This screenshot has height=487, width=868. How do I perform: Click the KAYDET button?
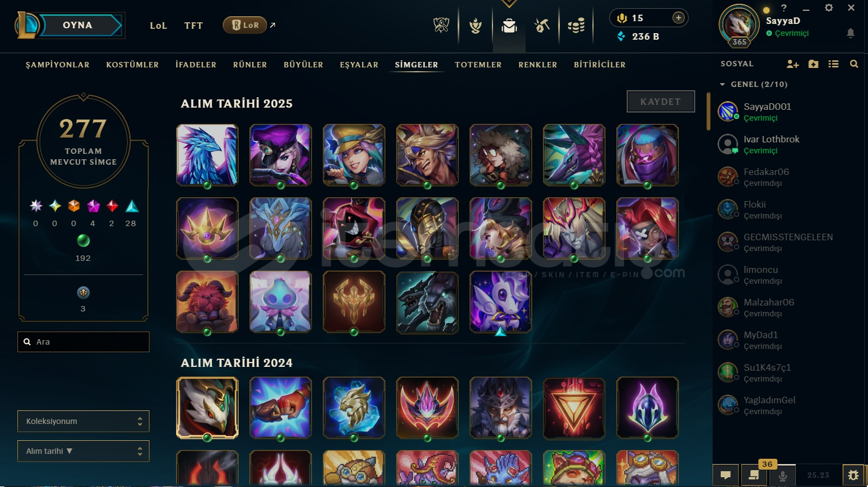click(660, 102)
